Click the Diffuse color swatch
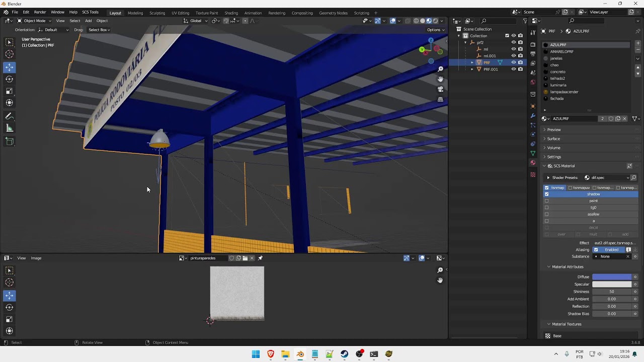 [612, 277]
